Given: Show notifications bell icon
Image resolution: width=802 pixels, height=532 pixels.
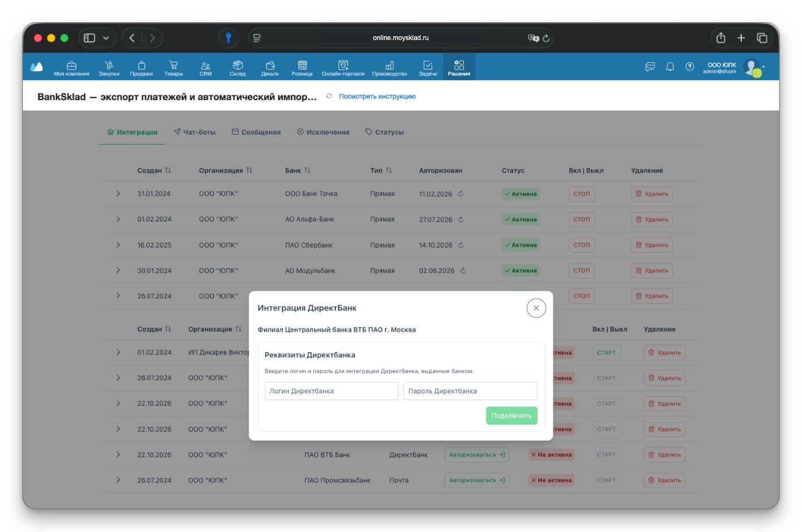Looking at the screenshot, I should point(670,67).
